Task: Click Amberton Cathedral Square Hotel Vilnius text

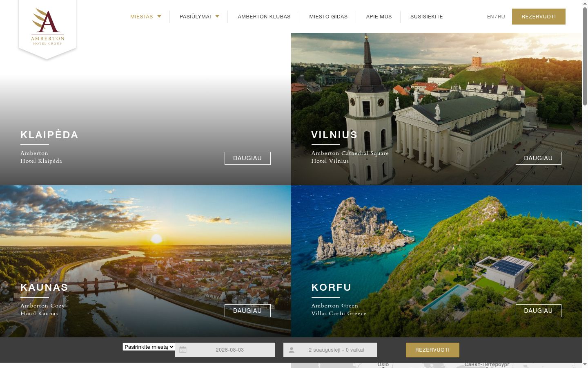Action: (350, 157)
